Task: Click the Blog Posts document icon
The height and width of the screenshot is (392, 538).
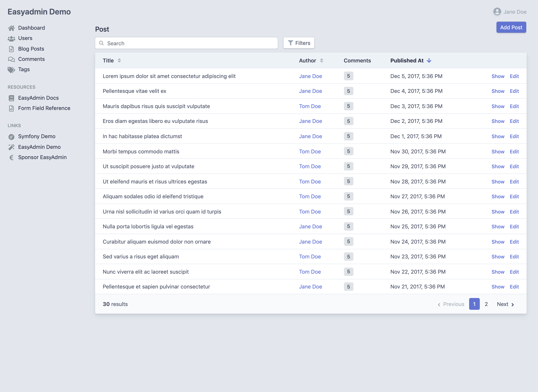Action: [x=11, y=49]
